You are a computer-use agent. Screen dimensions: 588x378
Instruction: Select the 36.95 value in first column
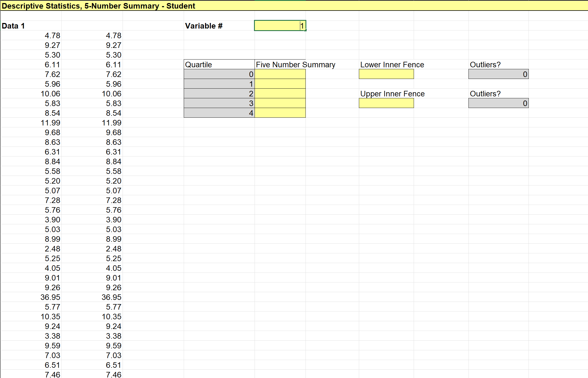tap(50, 297)
